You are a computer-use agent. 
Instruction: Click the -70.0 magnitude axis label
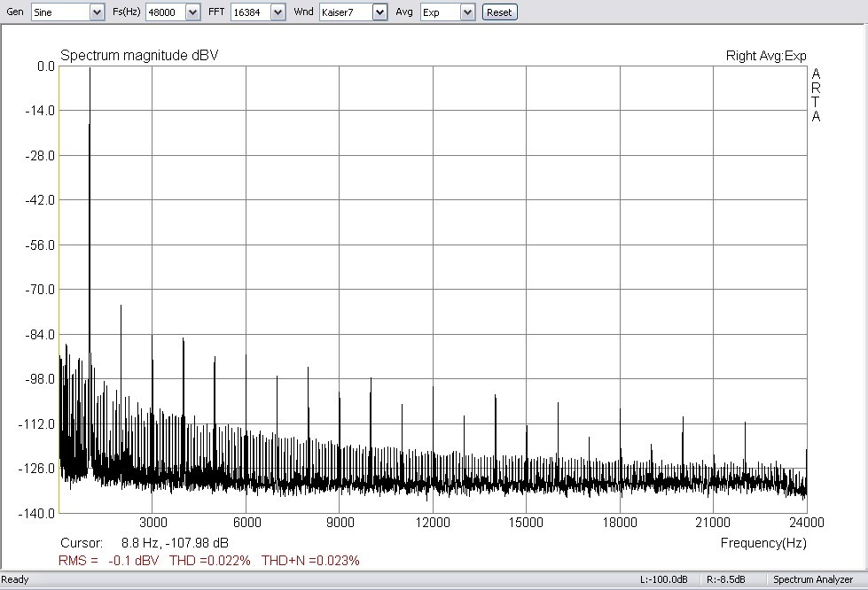pyautogui.click(x=40, y=290)
